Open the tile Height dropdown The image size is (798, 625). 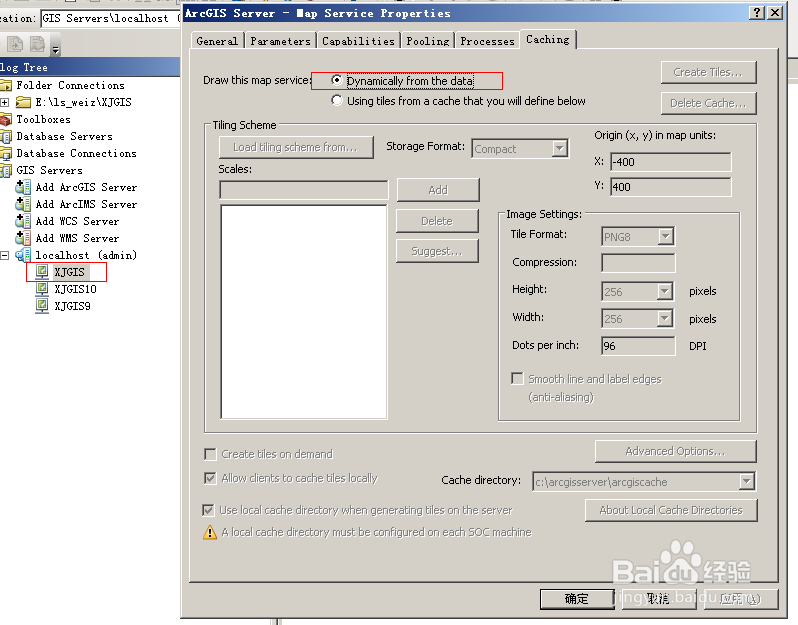(665, 292)
